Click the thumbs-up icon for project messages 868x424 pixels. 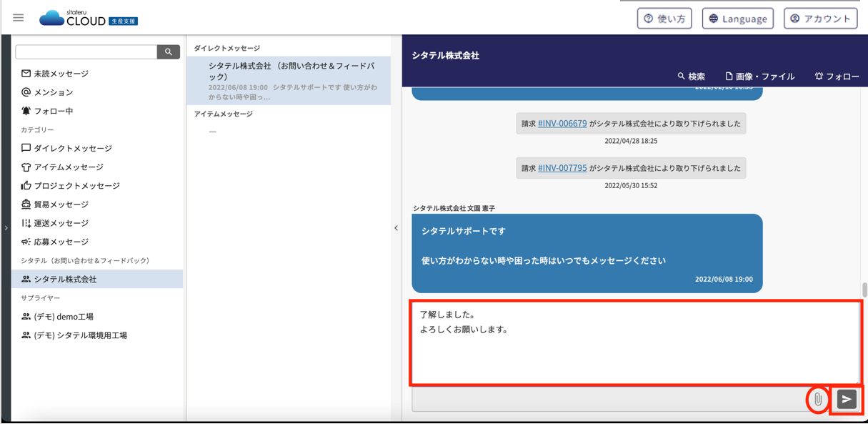click(26, 185)
